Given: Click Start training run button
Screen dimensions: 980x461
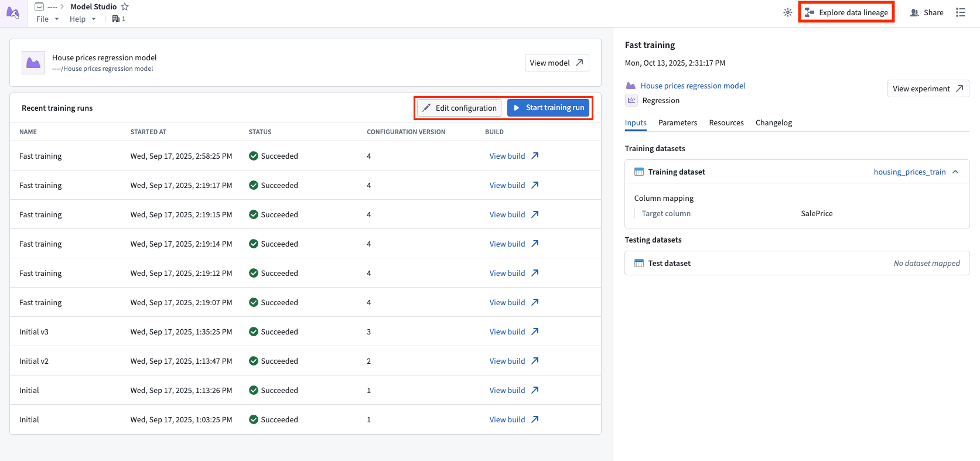Looking at the screenshot, I should point(548,108).
